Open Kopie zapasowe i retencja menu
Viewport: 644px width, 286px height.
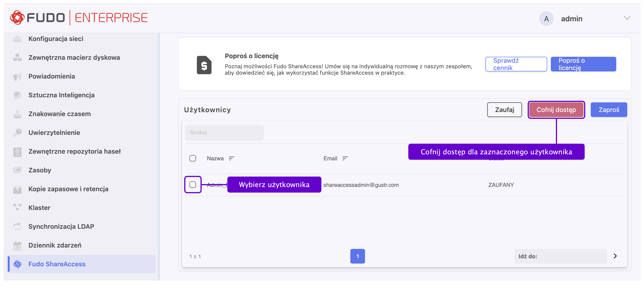pos(68,189)
